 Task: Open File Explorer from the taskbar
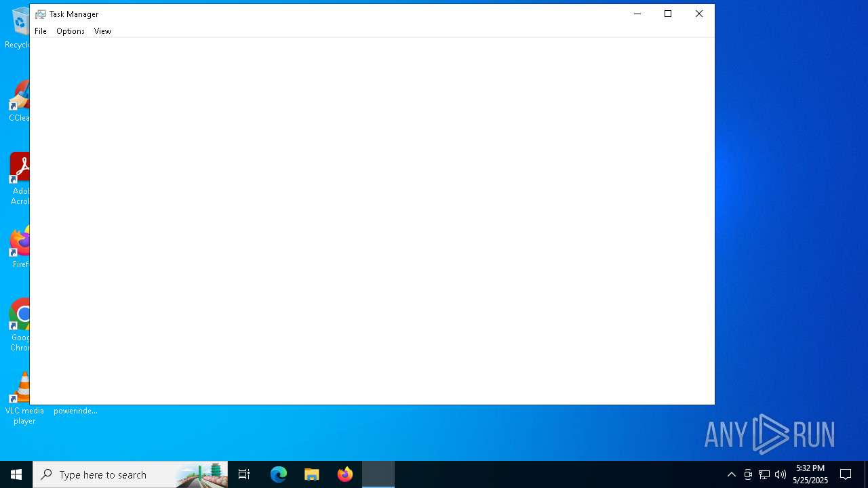[312, 474]
